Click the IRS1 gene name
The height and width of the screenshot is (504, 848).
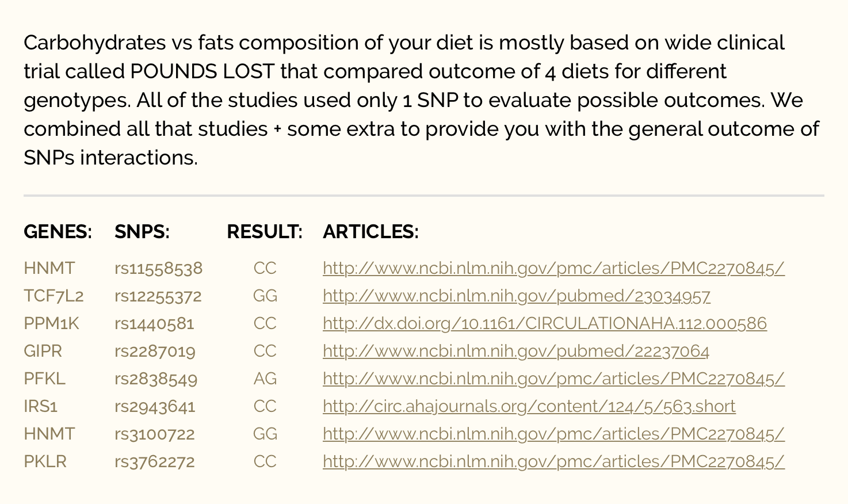(x=40, y=406)
